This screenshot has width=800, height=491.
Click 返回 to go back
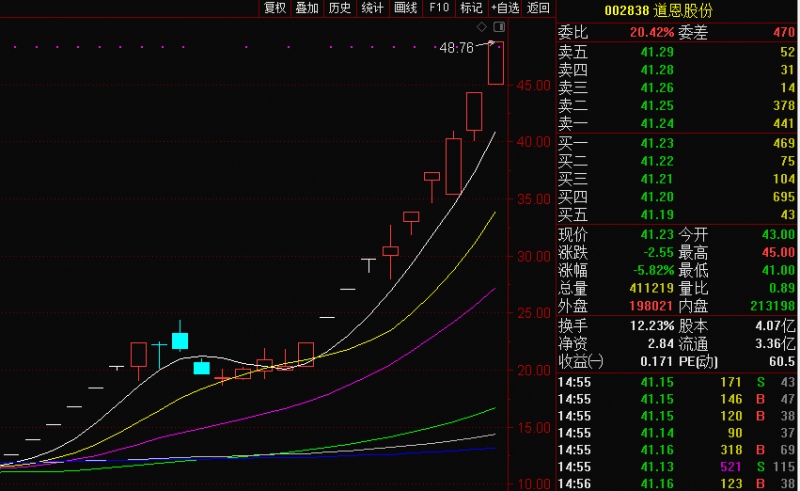[x=539, y=8]
